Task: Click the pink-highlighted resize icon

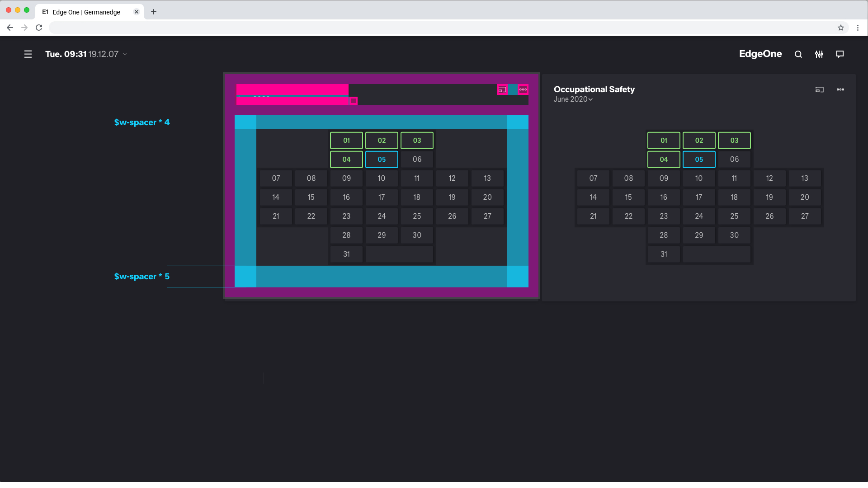Action: tap(502, 89)
